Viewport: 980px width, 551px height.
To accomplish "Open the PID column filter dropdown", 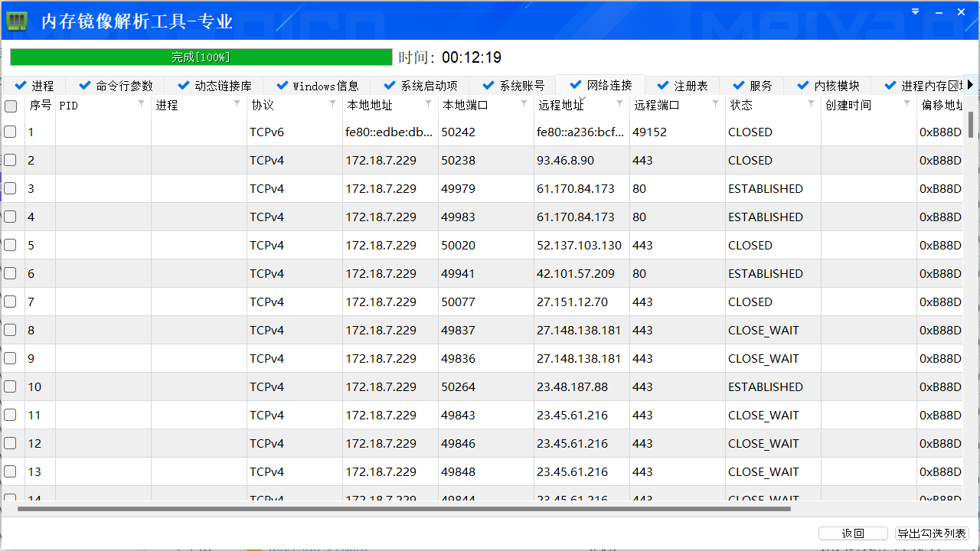I will pos(141,103).
